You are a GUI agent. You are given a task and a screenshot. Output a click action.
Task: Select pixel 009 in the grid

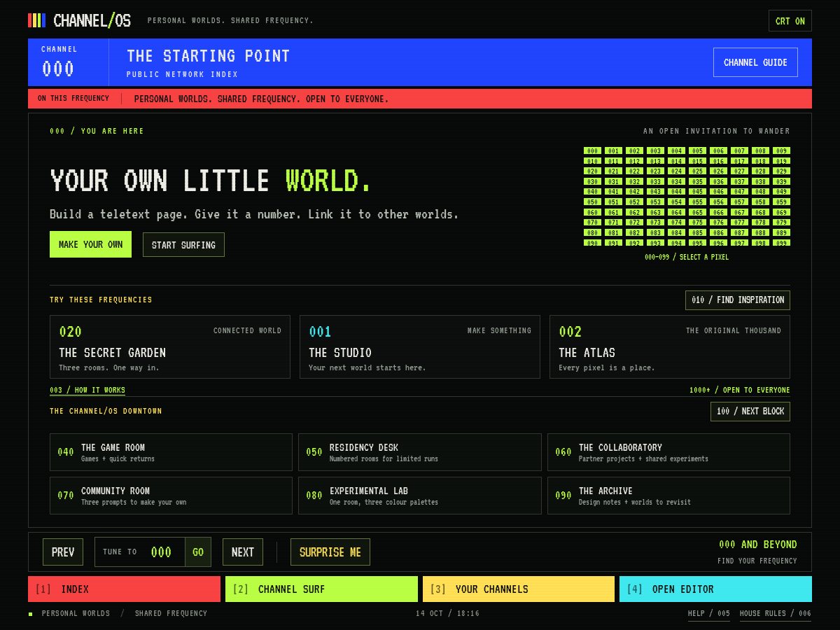click(x=781, y=150)
